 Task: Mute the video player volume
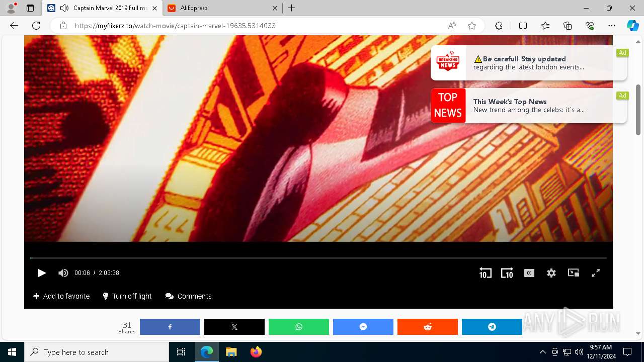pyautogui.click(x=63, y=273)
